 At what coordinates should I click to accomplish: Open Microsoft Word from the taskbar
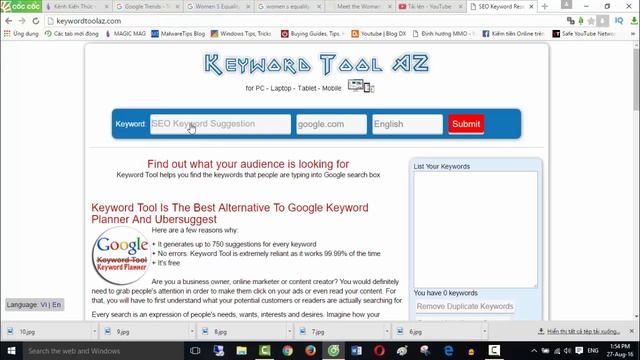356,351
